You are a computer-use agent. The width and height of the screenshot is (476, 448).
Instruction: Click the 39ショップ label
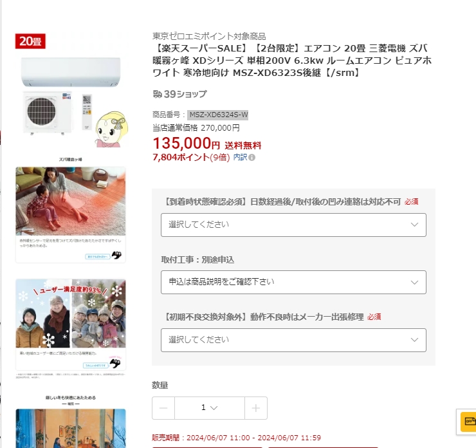click(185, 94)
